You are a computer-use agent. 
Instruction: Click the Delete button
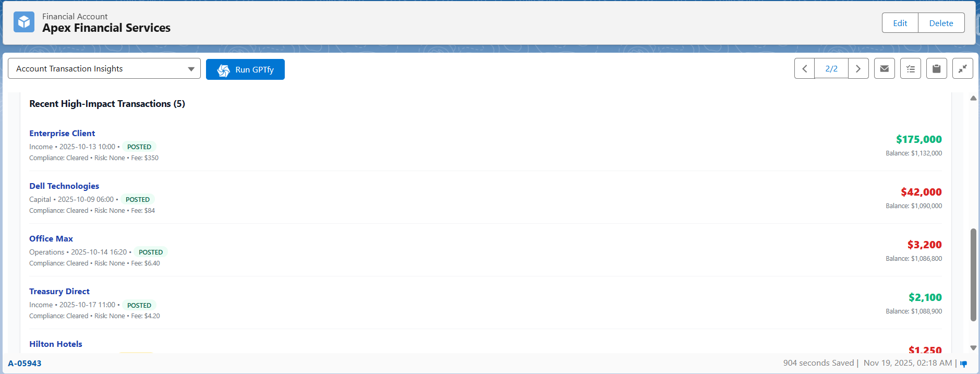941,23
